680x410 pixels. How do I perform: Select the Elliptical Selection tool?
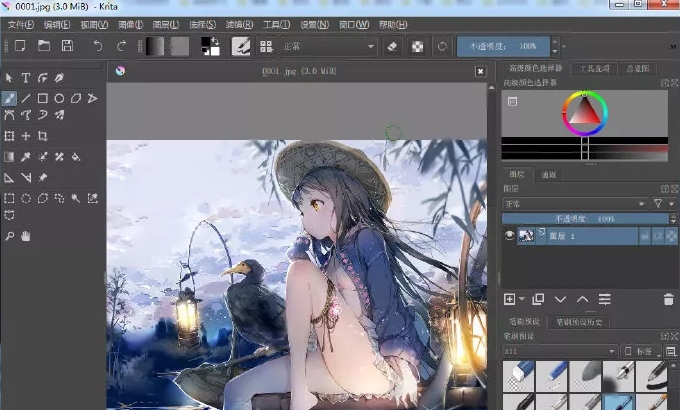pos(26,198)
